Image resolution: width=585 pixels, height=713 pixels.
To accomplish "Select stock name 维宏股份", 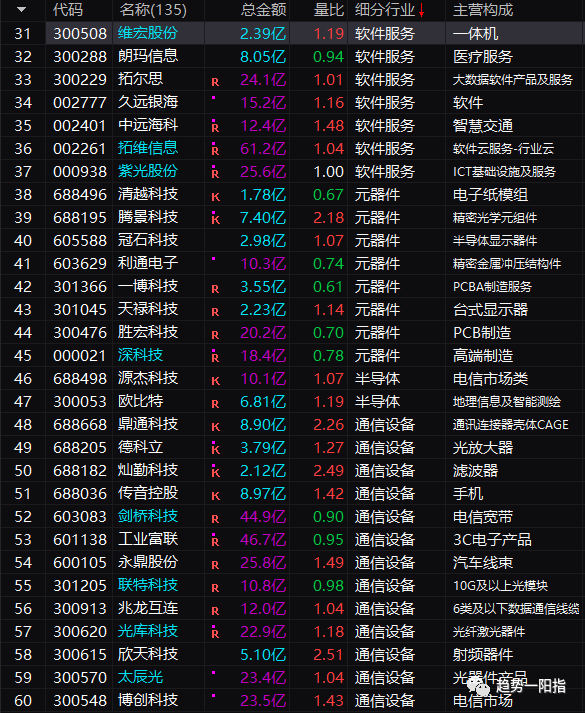I will tap(148, 33).
